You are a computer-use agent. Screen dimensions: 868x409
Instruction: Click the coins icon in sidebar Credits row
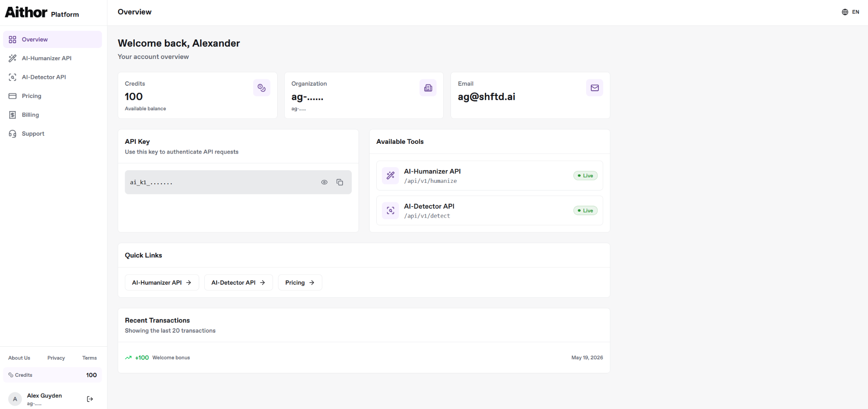point(11,375)
